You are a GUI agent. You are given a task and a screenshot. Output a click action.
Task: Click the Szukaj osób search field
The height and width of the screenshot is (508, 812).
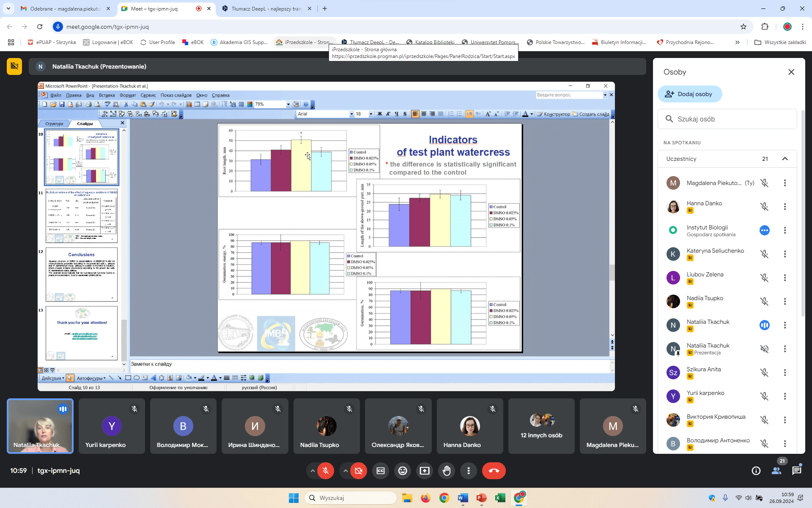pos(727,119)
